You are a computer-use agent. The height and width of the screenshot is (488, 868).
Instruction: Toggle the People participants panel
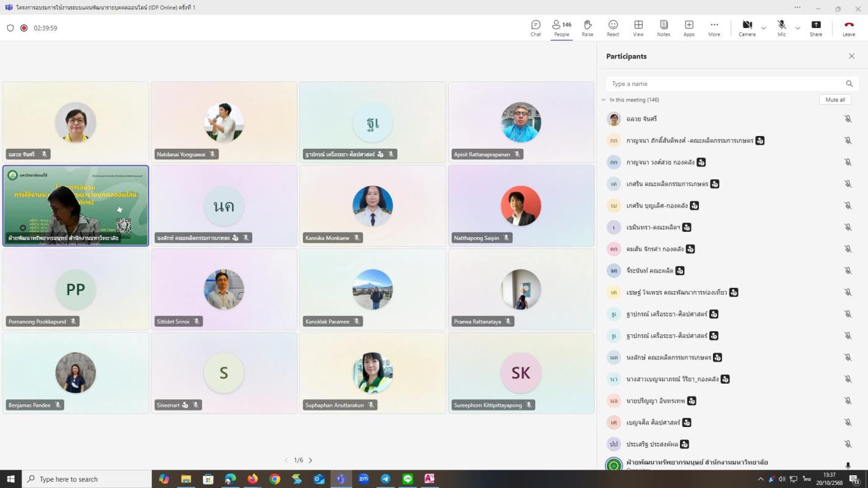tap(562, 28)
